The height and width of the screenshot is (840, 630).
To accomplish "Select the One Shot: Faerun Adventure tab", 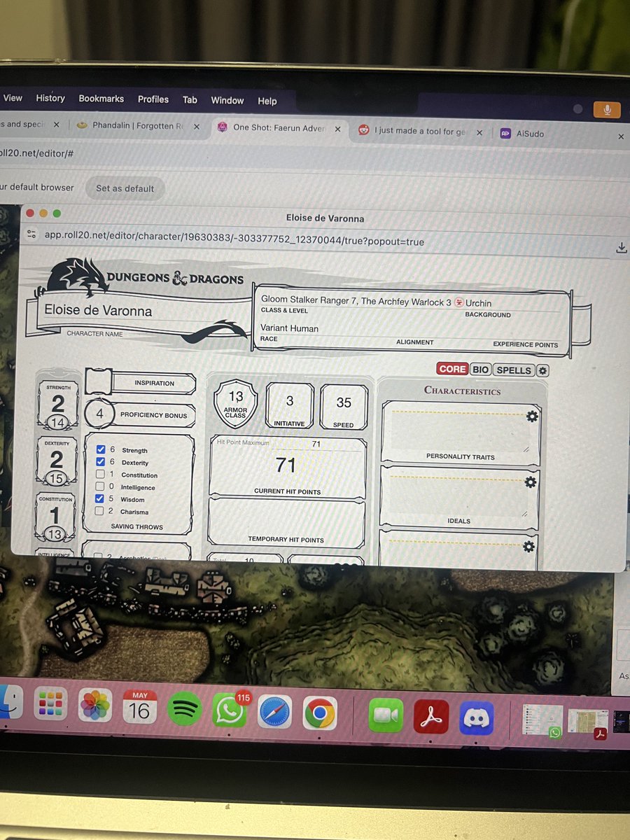I will pos(279,128).
